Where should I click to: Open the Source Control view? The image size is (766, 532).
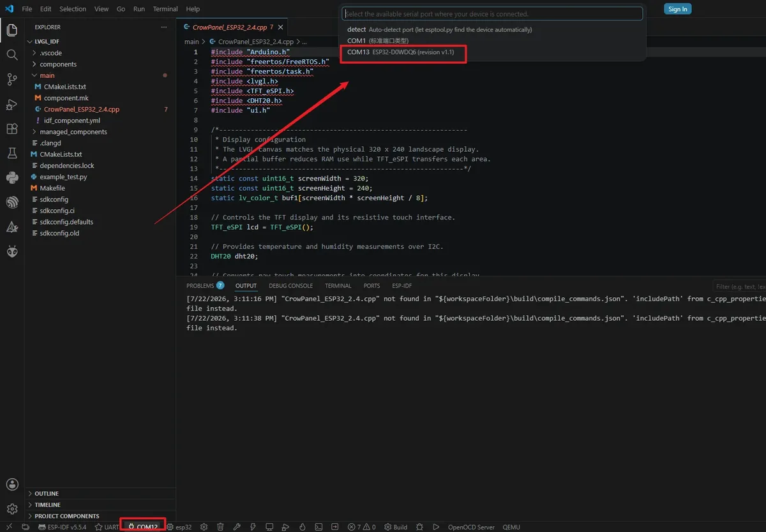tap(12, 79)
